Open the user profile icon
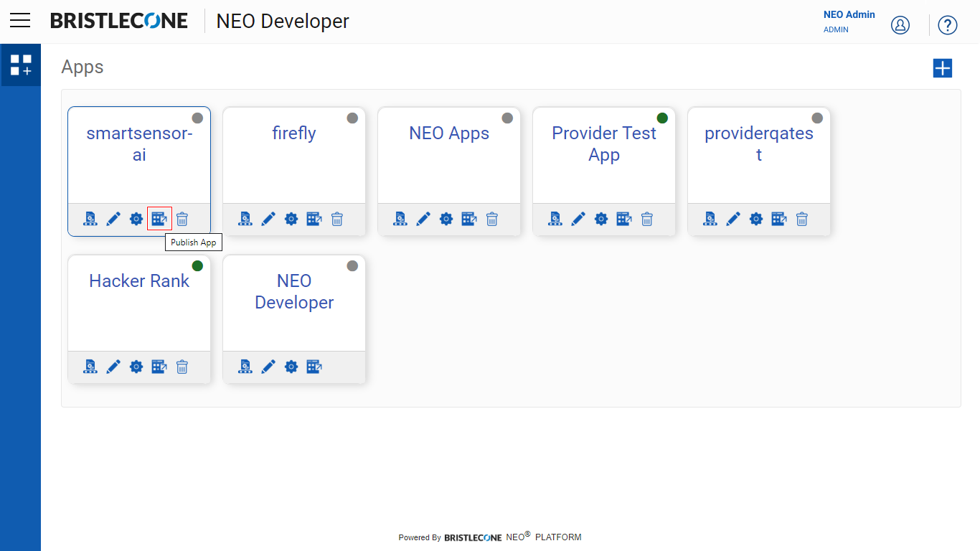 pos(900,25)
